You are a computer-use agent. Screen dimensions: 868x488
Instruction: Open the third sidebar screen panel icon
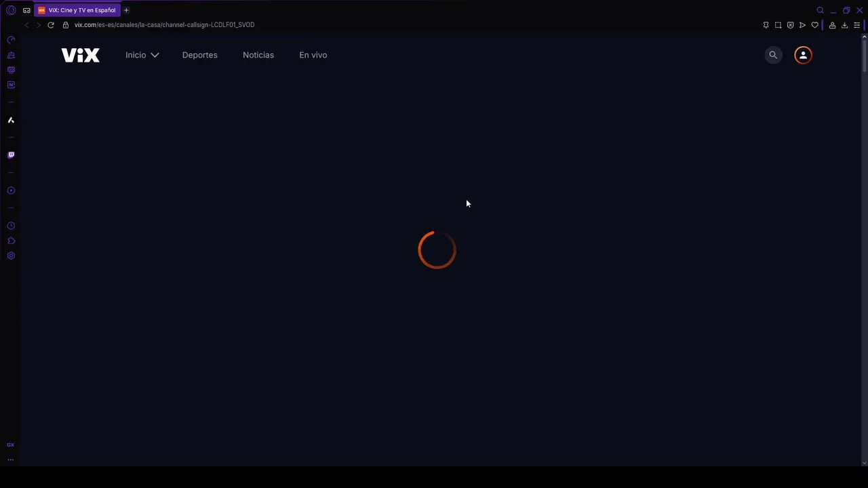11,70
